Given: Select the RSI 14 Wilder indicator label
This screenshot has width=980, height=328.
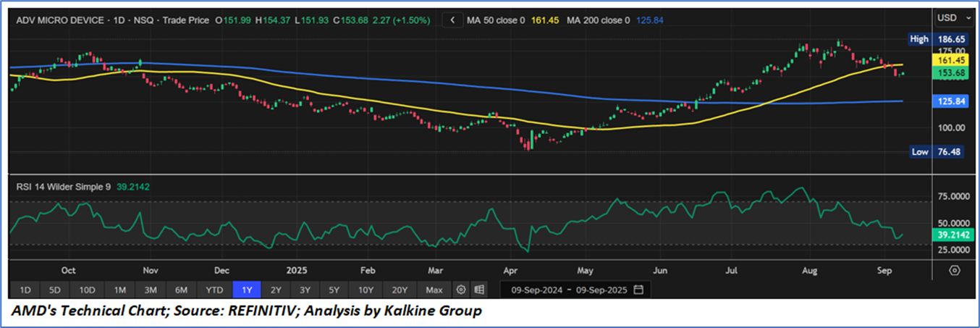Looking at the screenshot, I should pyautogui.click(x=64, y=187).
